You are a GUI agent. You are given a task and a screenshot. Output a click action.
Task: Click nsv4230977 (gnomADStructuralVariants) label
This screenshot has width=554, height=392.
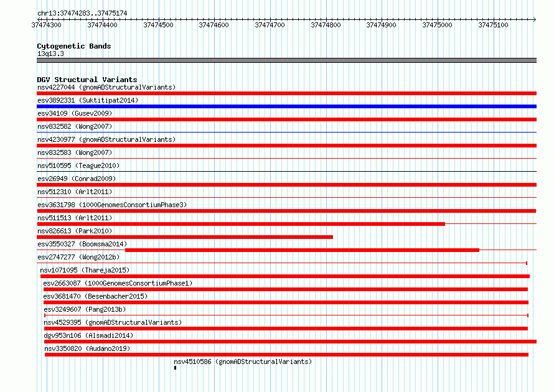click(x=106, y=139)
